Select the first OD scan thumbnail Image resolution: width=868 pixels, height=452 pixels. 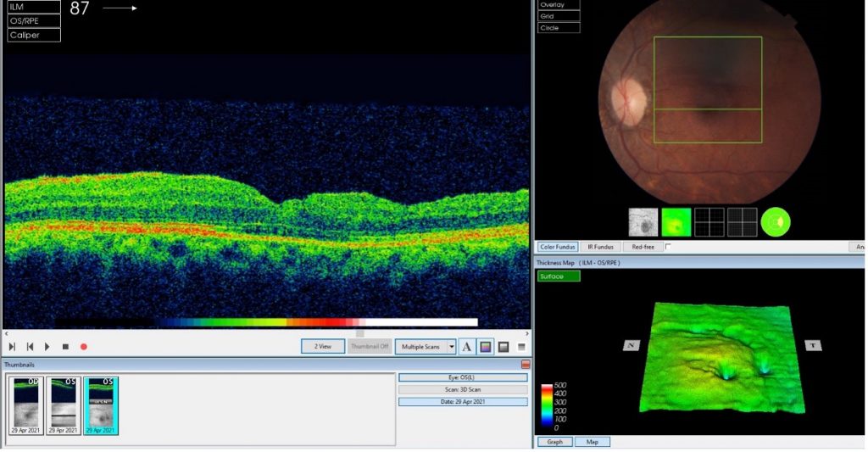28,405
